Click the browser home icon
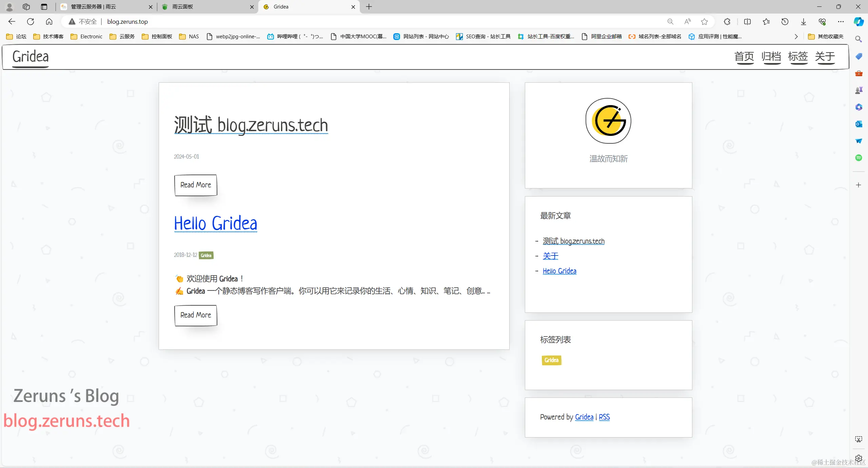The width and height of the screenshot is (868, 468). 49,22
